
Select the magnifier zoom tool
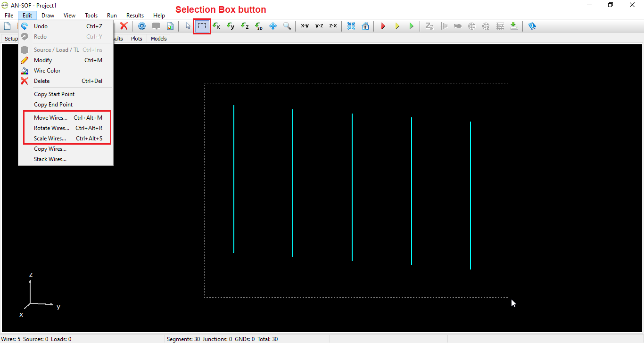click(287, 26)
